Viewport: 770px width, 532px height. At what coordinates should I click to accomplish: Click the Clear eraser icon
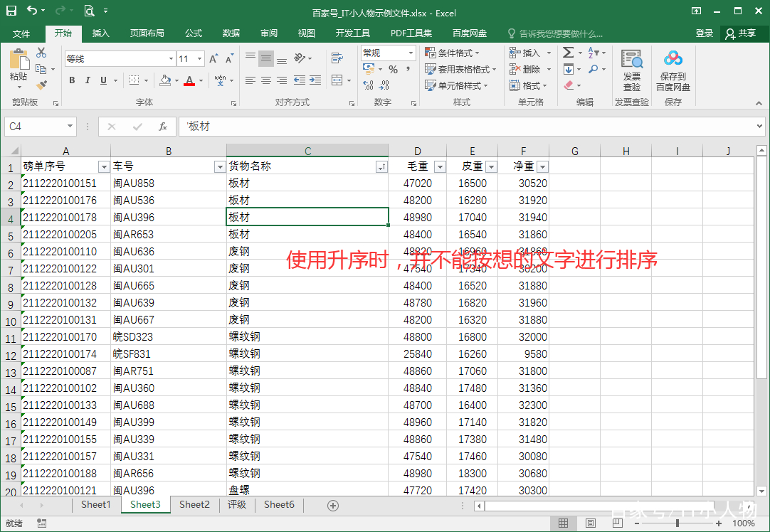(x=569, y=85)
